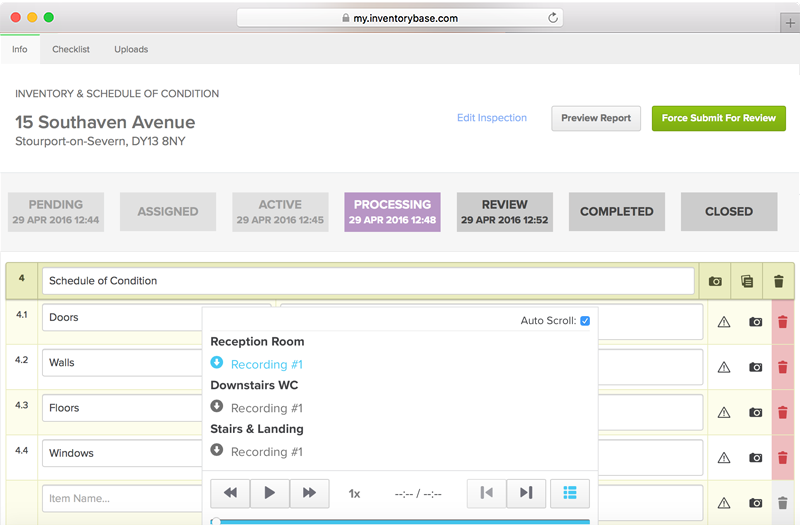800x525 pixels.
Task: Select the CLOSED status step
Action: (x=729, y=212)
